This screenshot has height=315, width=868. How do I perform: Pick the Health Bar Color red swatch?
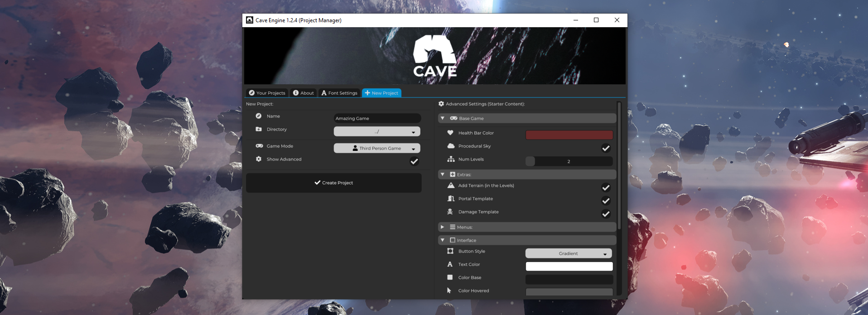pos(569,135)
